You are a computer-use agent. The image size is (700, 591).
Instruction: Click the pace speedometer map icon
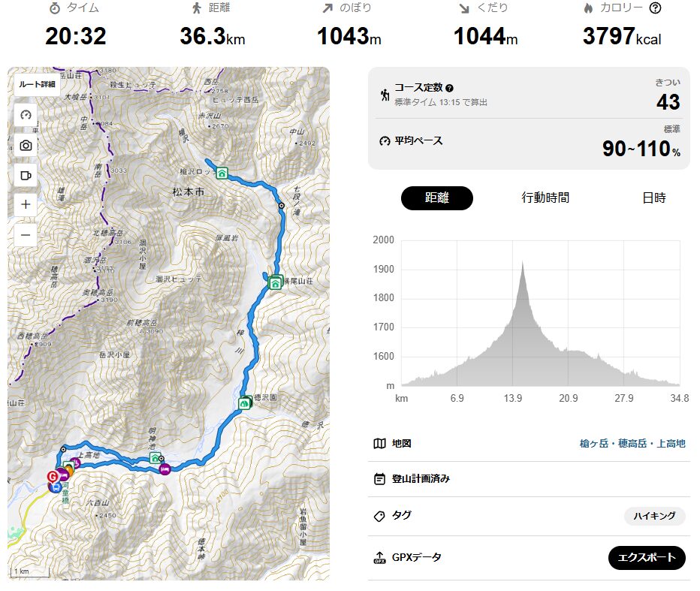pos(26,115)
